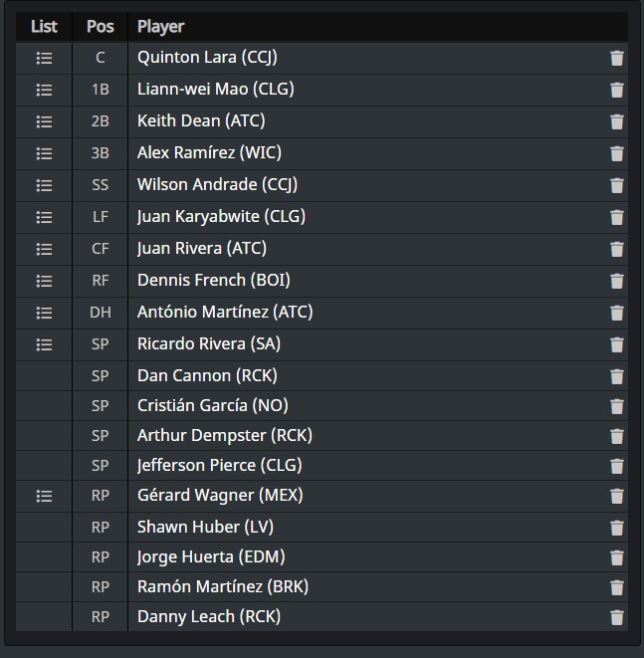644x658 pixels.
Task: Click the List column header
Action: coord(44,27)
